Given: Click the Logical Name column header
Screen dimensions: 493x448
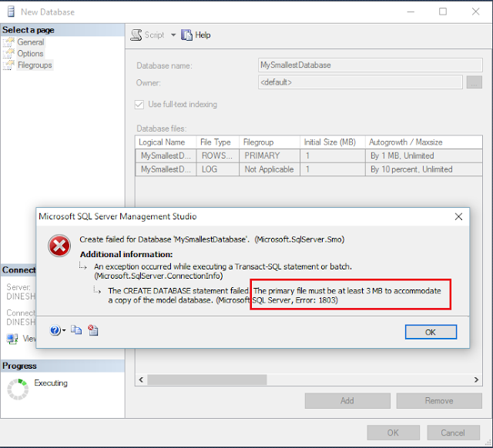Looking at the screenshot, I should 166,142.
